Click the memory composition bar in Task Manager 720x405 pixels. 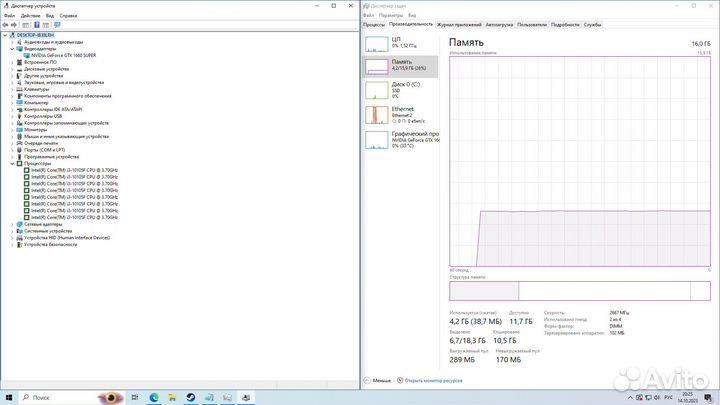(580, 291)
